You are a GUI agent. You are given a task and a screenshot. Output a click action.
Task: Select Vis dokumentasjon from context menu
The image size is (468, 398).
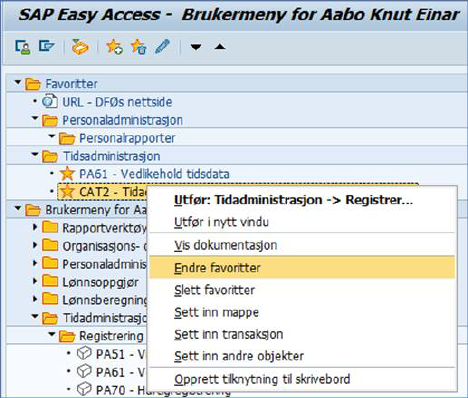[x=302, y=245]
